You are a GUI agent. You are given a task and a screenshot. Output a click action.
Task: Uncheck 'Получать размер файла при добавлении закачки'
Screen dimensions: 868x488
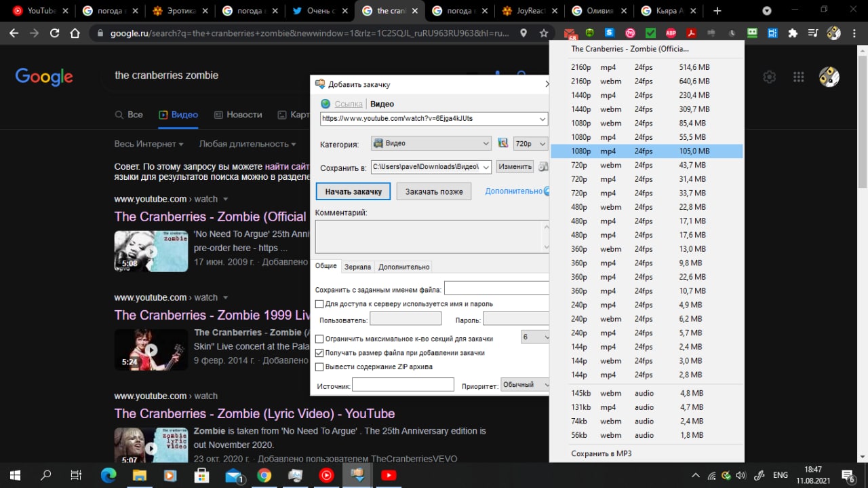(x=319, y=353)
